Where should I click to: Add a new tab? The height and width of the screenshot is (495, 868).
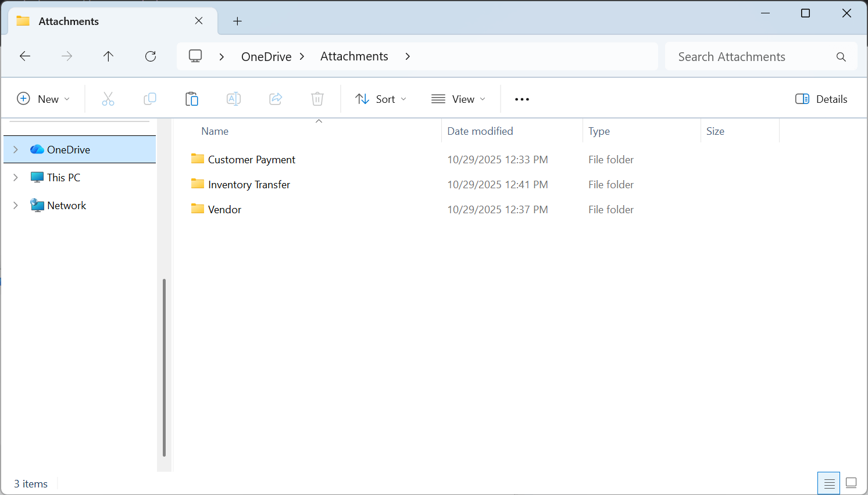click(x=237, y=21)
